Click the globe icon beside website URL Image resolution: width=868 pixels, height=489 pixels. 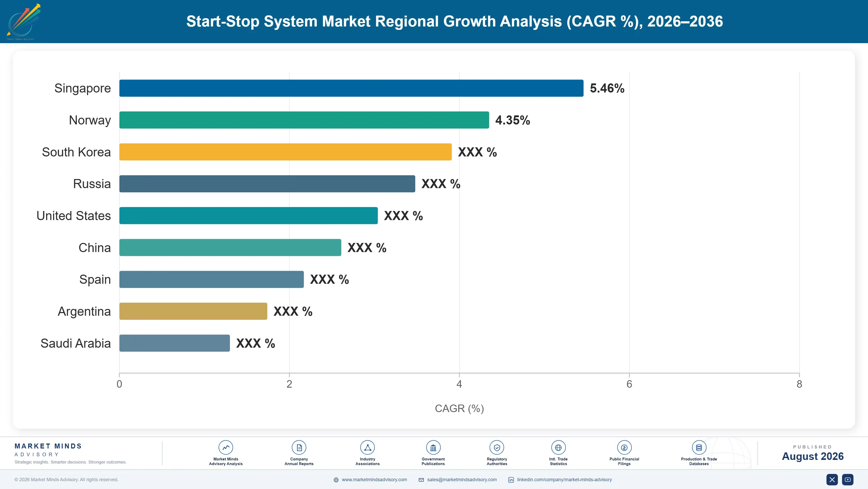click(x=336, y=480)
